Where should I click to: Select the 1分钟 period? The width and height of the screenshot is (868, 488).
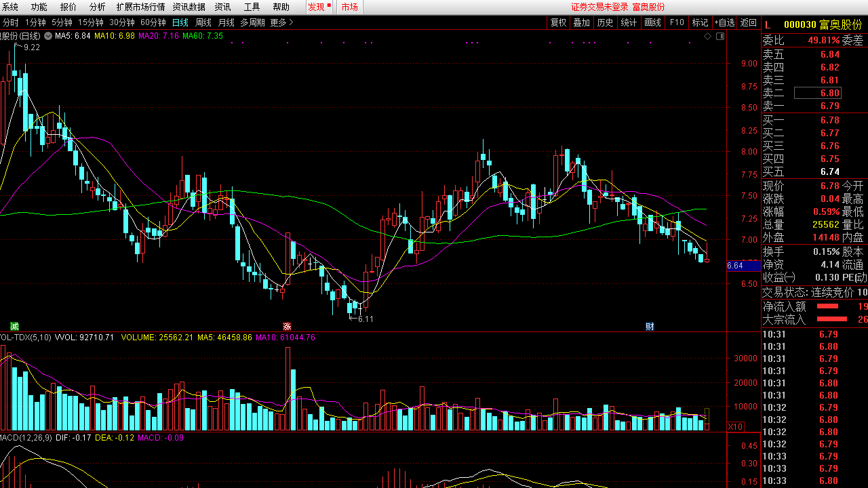pos(35,22)
